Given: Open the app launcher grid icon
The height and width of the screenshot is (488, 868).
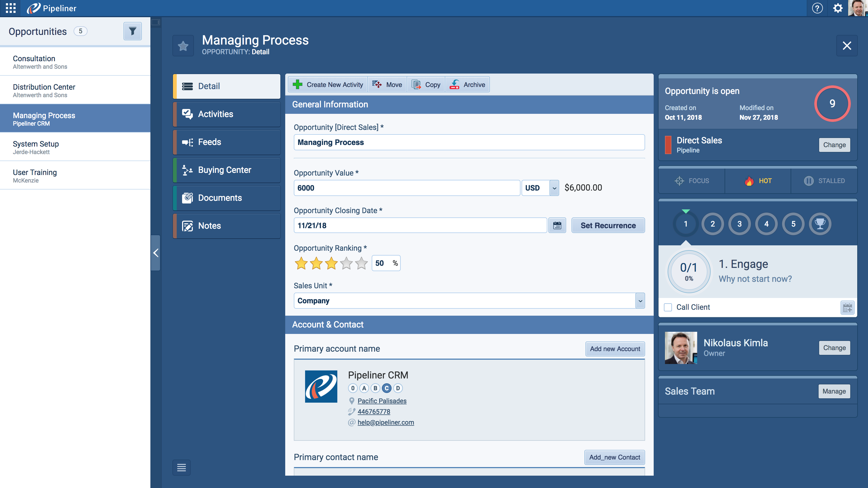Looking at the screenshot, I should click(10, 8).
